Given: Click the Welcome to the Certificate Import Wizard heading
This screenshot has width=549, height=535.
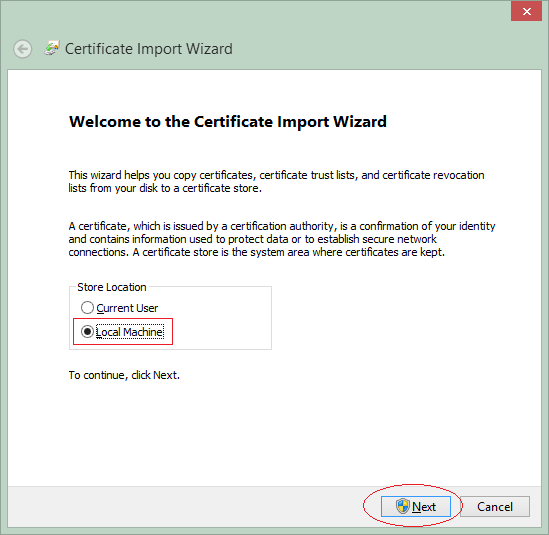Looking at the screenshot, I should [228, 121].
